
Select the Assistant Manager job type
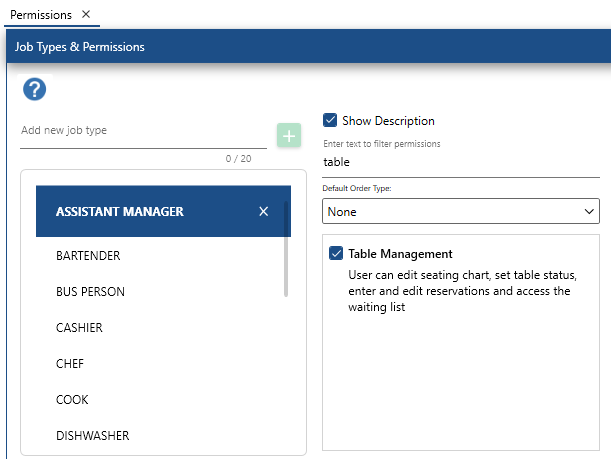120,212
